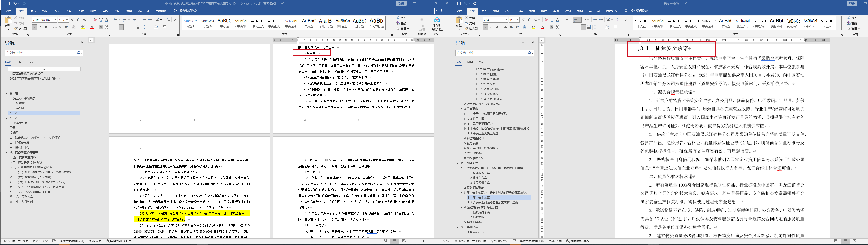This screenshot has width=868, height=245.
Task: Close navigation pane in left Word window
Action: [x=82, y=42]
